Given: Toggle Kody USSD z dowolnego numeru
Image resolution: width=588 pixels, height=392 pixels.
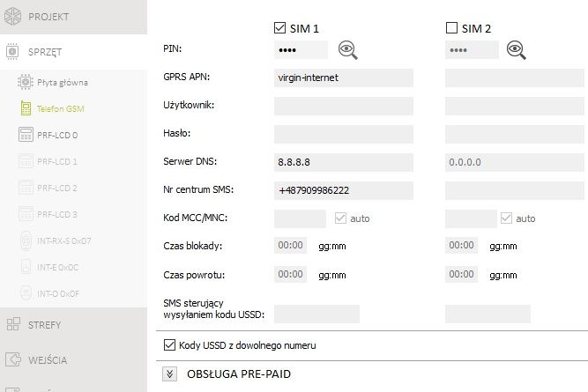Looking at the screenshot, I should 169,344.
